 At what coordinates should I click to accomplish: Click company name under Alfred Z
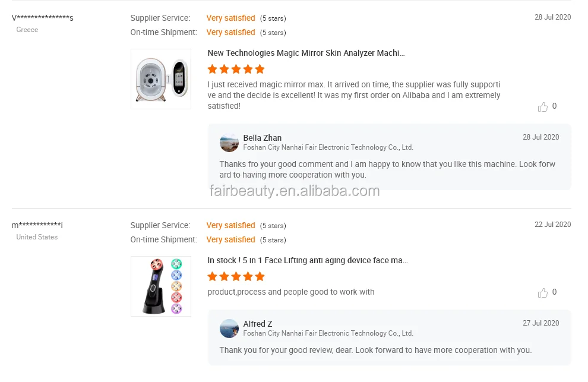[x=328, y=333]
